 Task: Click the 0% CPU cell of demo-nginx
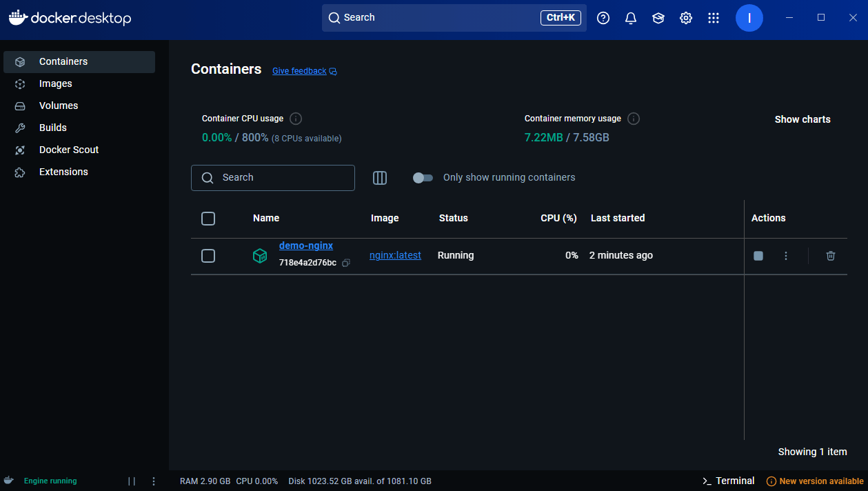pos(572,255)
